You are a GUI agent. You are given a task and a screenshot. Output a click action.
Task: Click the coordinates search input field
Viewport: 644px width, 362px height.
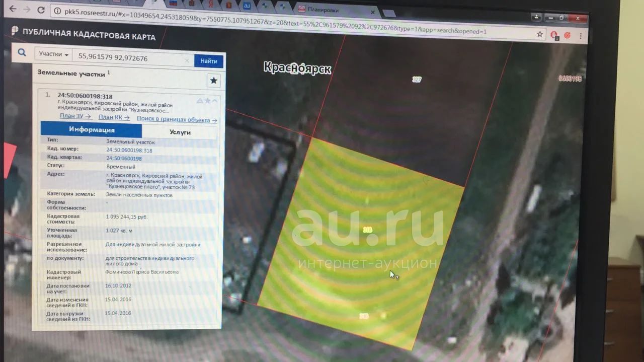(x=133, y=59)
